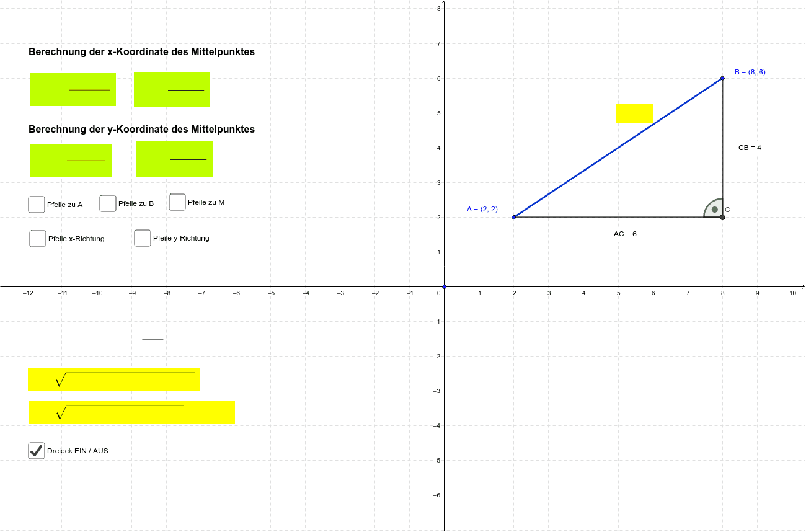Click the second green box under x-Koordinate heading

click(x=172, y=89)
